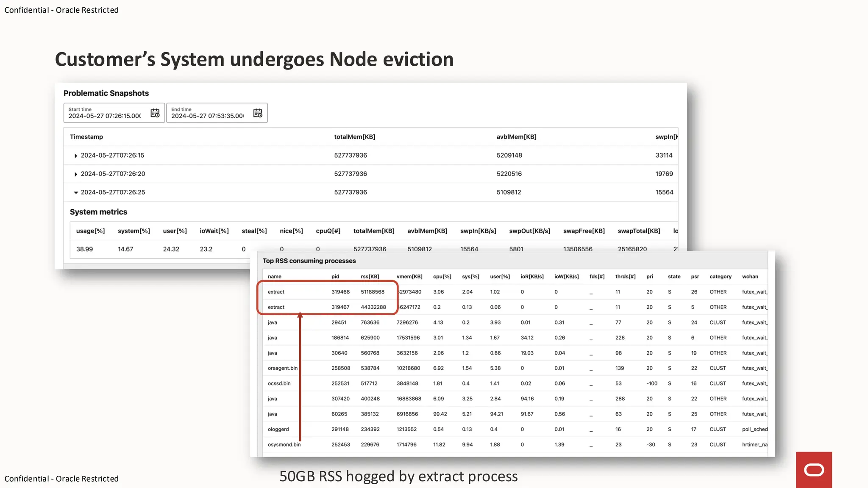Select the java row with pid 60265
Screen dimensions: 868x488
(515, 414)
